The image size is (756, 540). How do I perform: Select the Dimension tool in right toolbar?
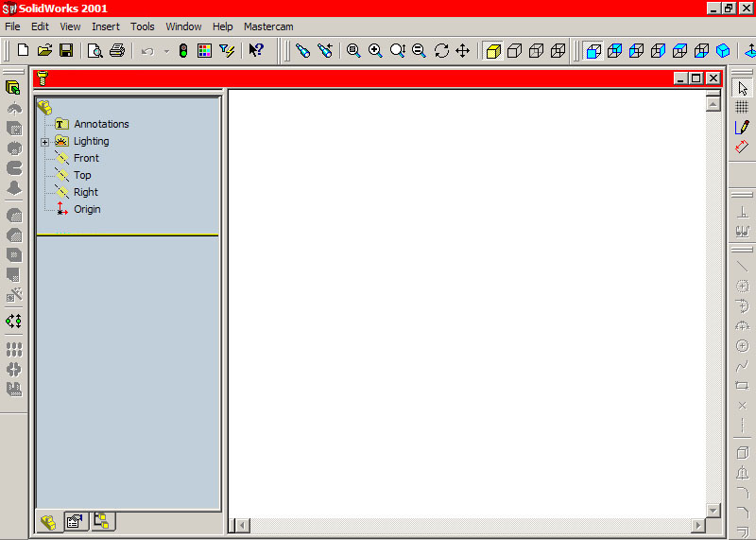(x=742, y=147)
